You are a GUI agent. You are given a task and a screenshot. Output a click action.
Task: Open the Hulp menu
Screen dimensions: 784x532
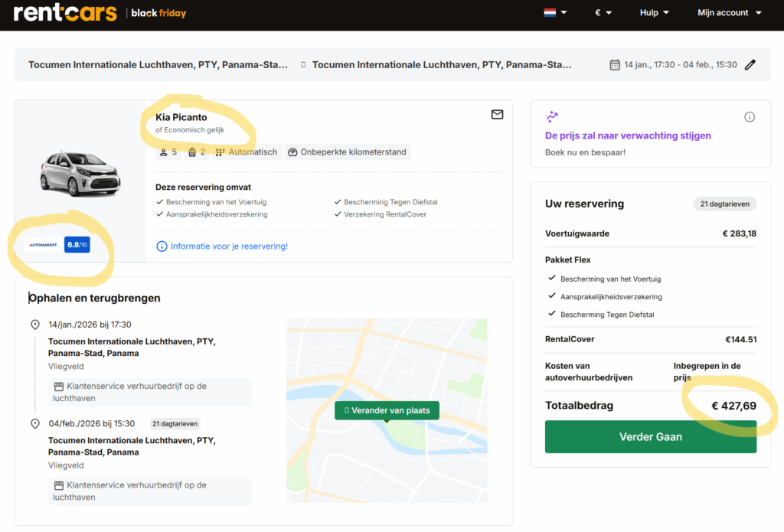click(654, 13)
